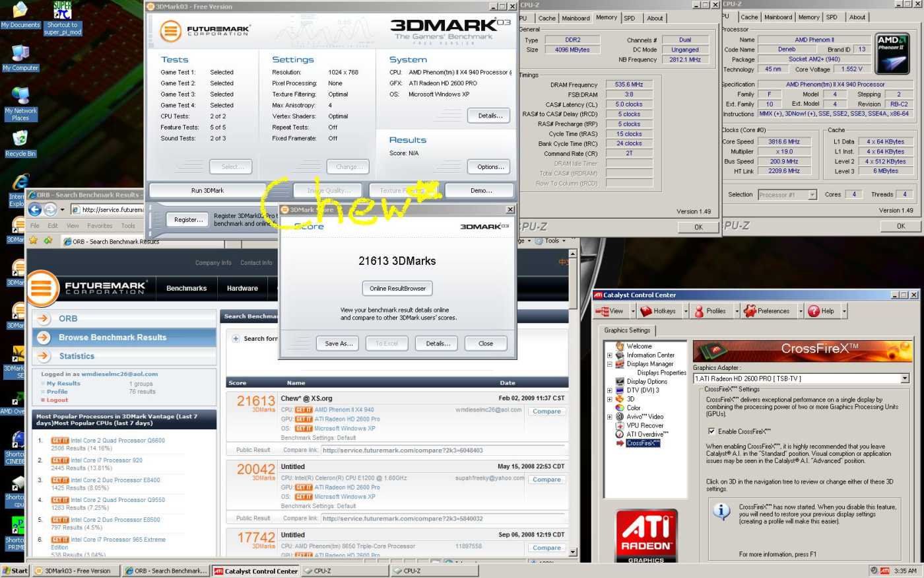
Task: Open My Computer desktop icon
Action: [20, 58]
